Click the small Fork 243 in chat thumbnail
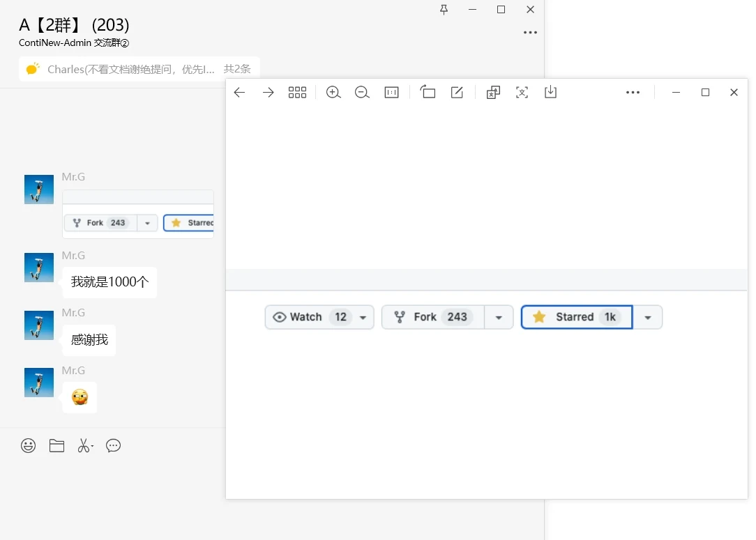The width and height of the screenshot is (756, 540). tap(100, 222)
